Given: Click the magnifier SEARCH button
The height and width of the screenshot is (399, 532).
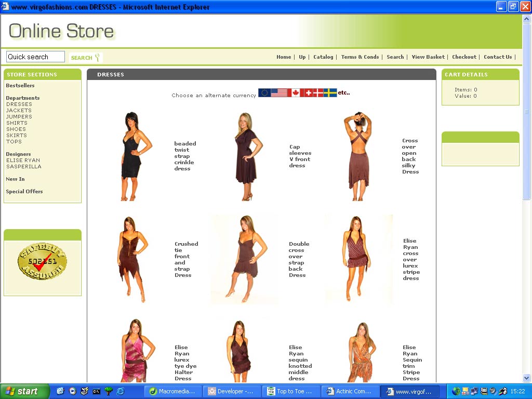Looking at the screenshot, I should click(x=86, y=58).
